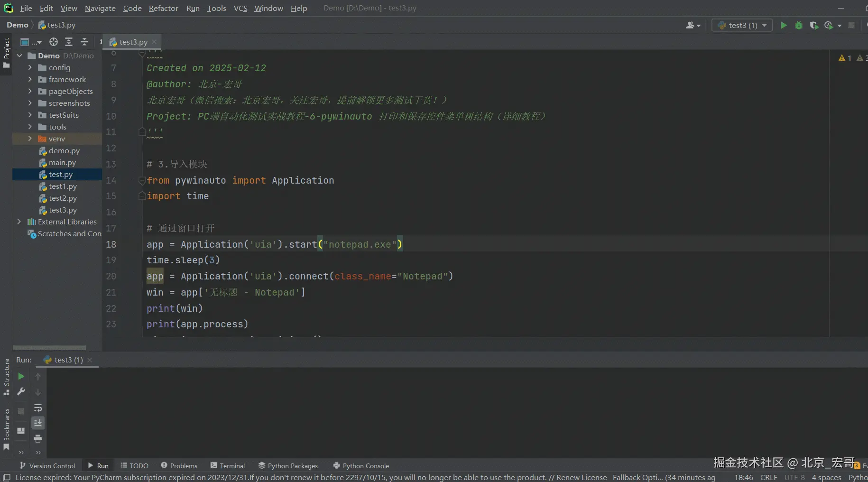Start debugging with the bug icon
The width and height of the screenshot is (868, 482).
(x=799, y=25)
